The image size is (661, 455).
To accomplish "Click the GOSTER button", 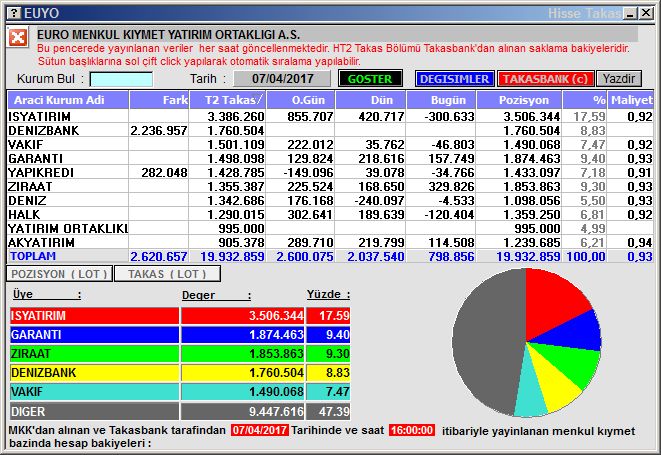I will click(370, 79).
